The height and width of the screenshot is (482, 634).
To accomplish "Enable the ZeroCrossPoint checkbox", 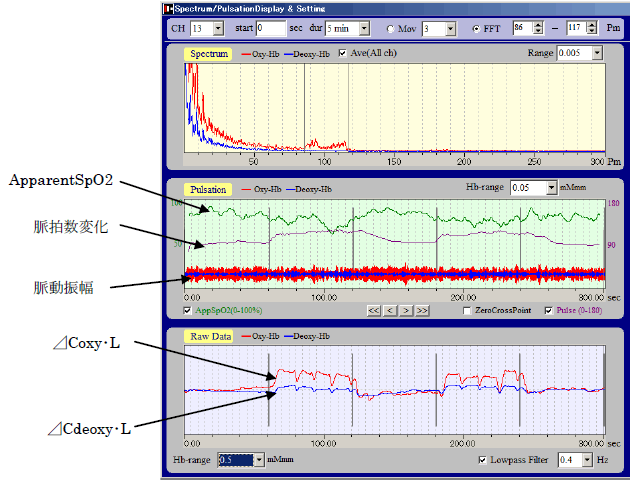I will pyautogui.click(x=467, y=311).
